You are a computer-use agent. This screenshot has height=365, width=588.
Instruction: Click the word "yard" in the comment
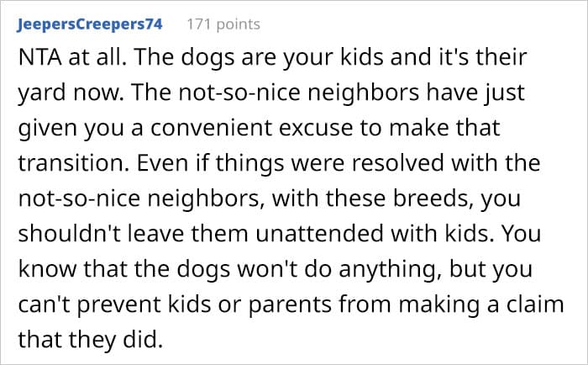pos(42,94)
